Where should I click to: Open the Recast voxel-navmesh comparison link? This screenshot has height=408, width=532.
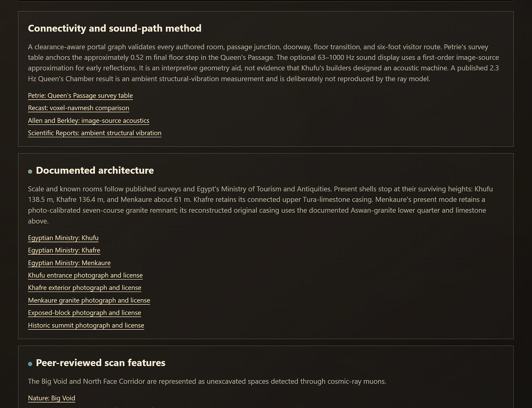point(79,108)
